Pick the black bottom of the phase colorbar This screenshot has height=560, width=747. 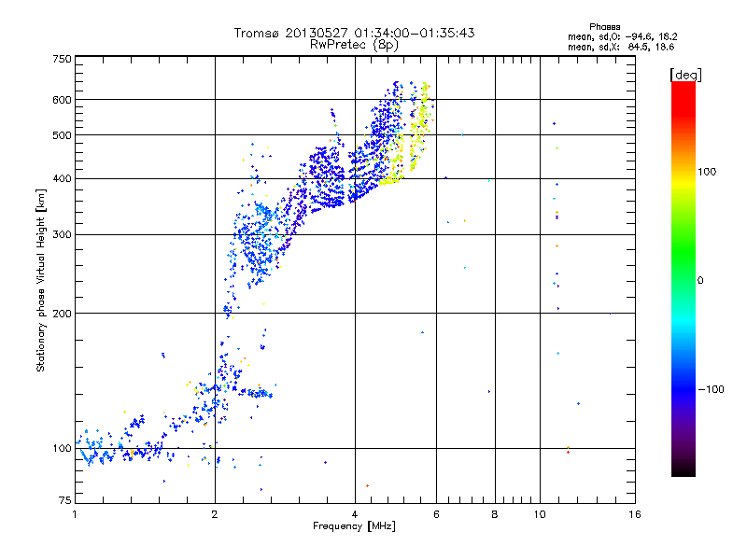pos(684,469)
